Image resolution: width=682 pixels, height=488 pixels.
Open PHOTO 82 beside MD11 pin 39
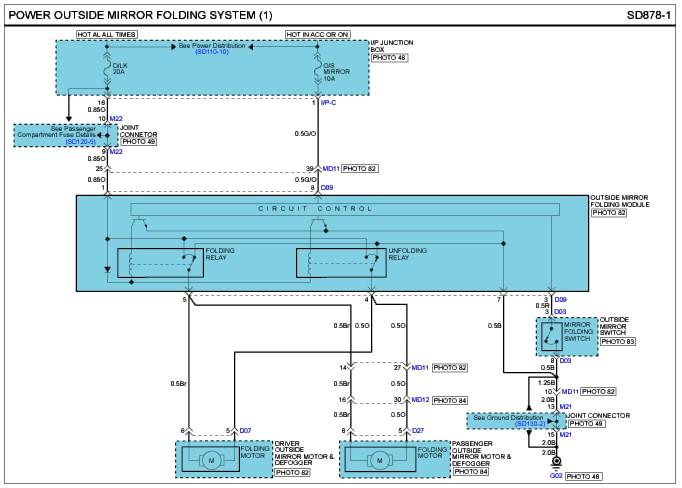point(360,169)
